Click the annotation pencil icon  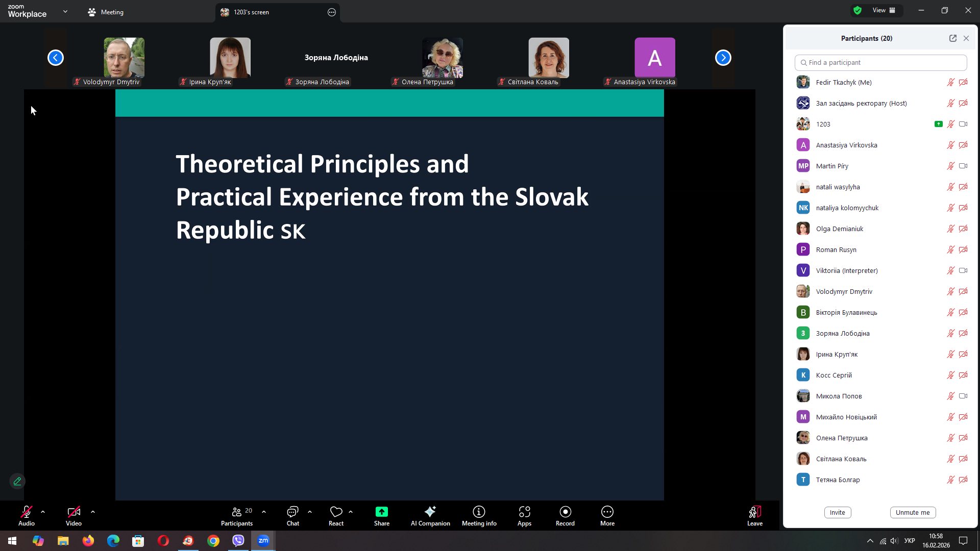[17, 481]
